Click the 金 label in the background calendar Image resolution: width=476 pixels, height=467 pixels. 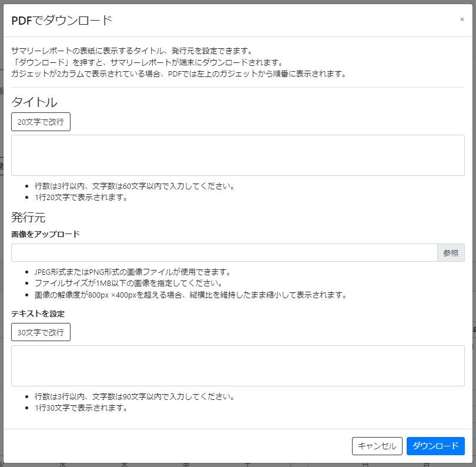(187, 464)
